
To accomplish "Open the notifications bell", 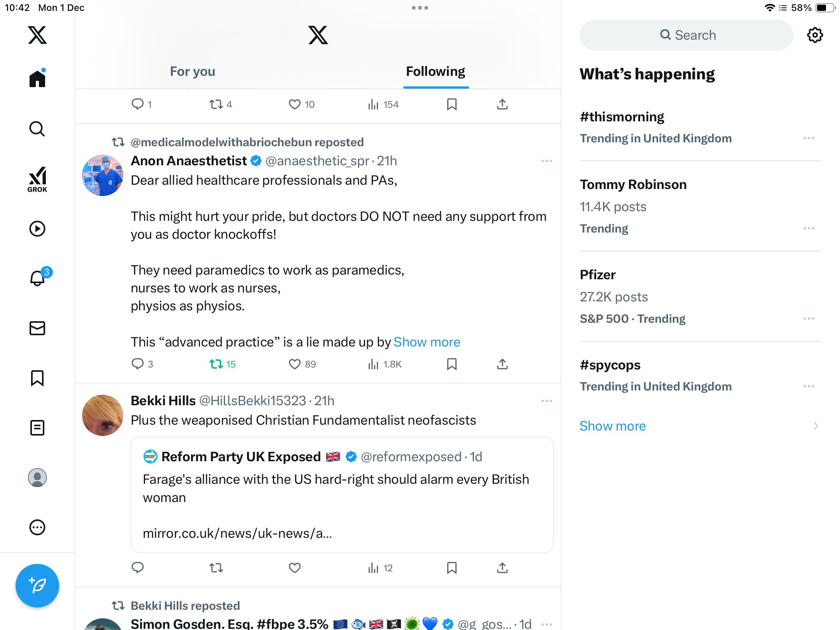I will coord(38,278).
